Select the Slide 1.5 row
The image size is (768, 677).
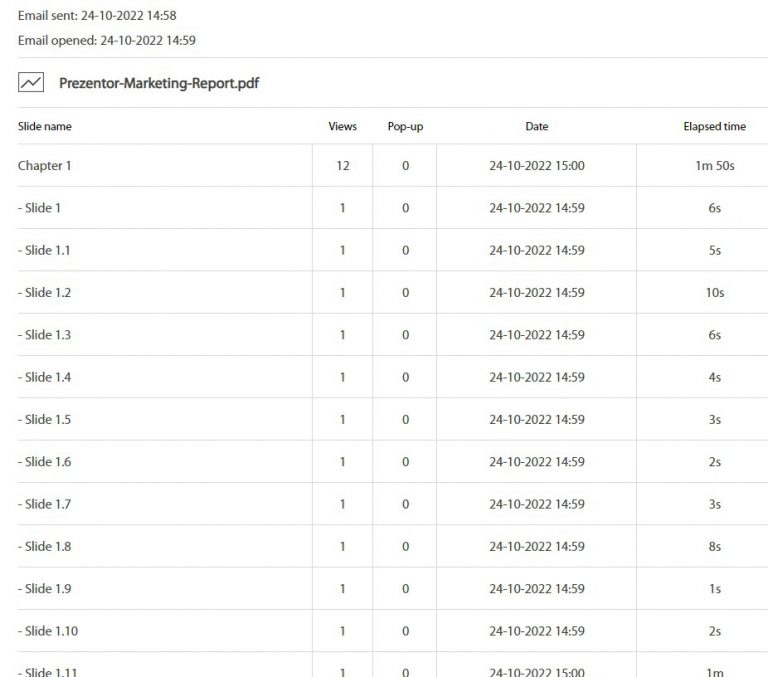393,419
